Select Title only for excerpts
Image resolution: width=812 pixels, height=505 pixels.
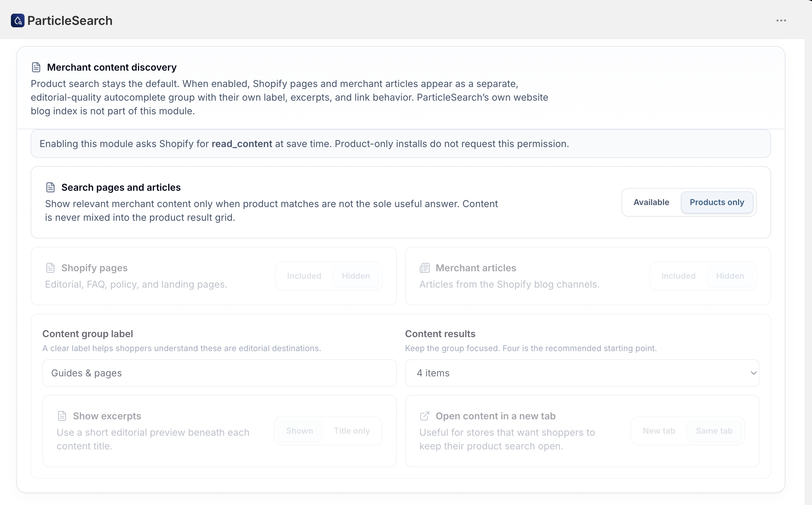coord(352,431)
